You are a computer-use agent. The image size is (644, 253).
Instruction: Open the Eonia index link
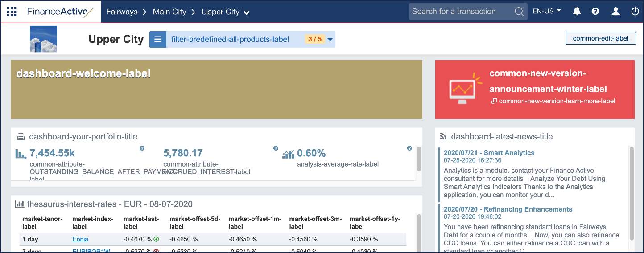[x=80, y=239]
